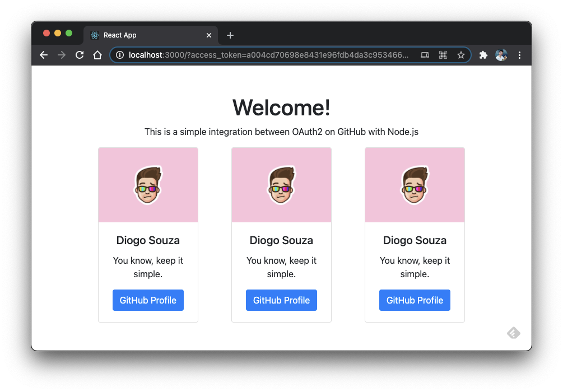Reload the React App page
Image resolution: width=563 pixels, height=392 pixels.
(79, 55)
